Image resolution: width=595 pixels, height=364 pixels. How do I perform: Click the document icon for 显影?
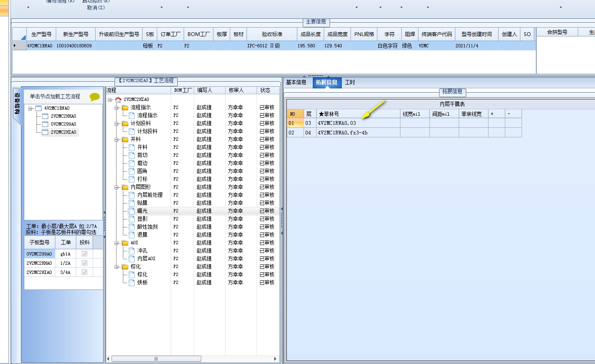[x=132, y=219]
